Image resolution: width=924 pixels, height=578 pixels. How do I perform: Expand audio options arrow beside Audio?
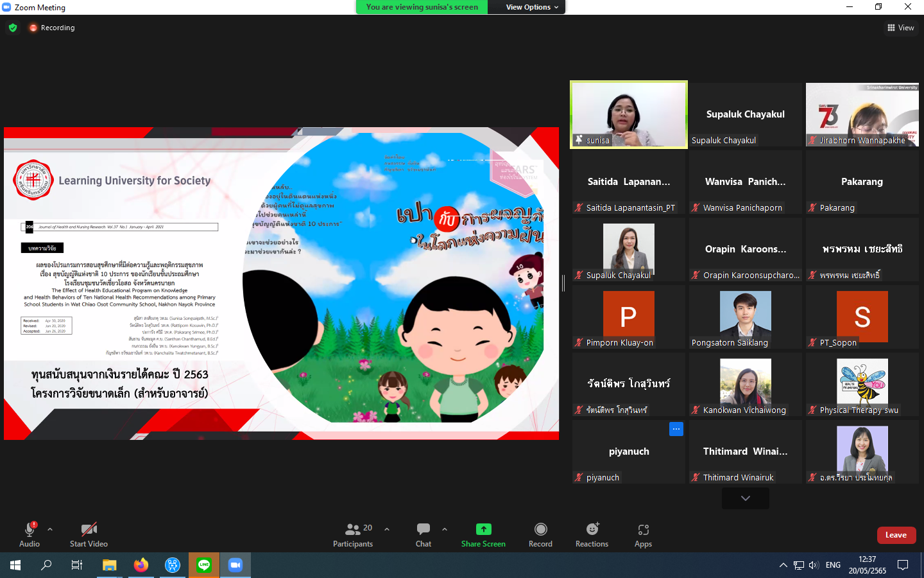(50, 529)
